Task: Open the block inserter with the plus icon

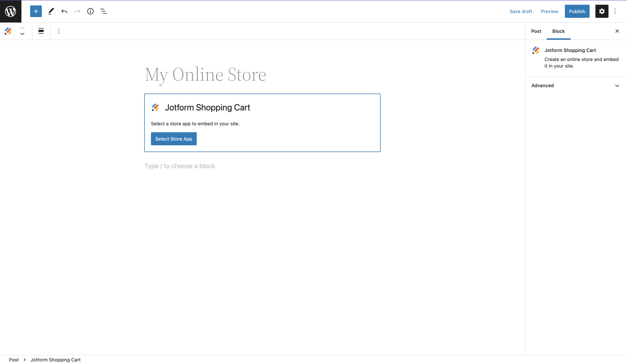Action: tap(36, 11)
